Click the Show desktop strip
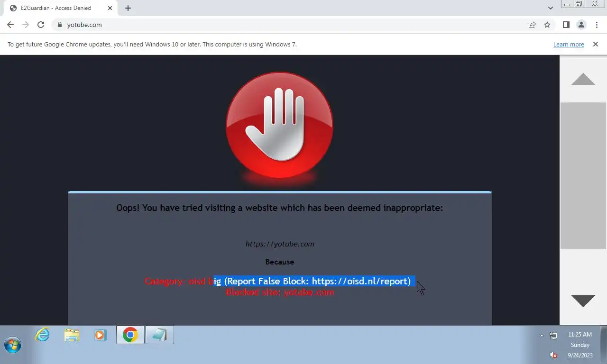 coord(604,345)
